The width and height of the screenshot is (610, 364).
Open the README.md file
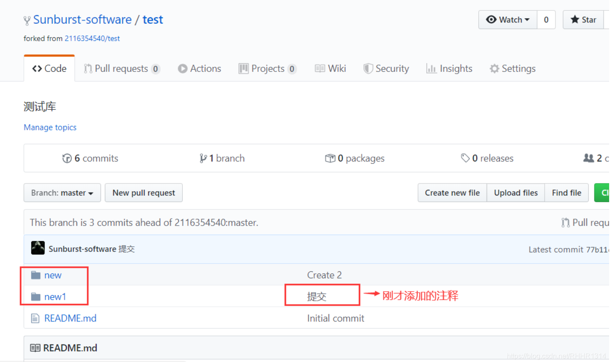[x=70, y=318]
